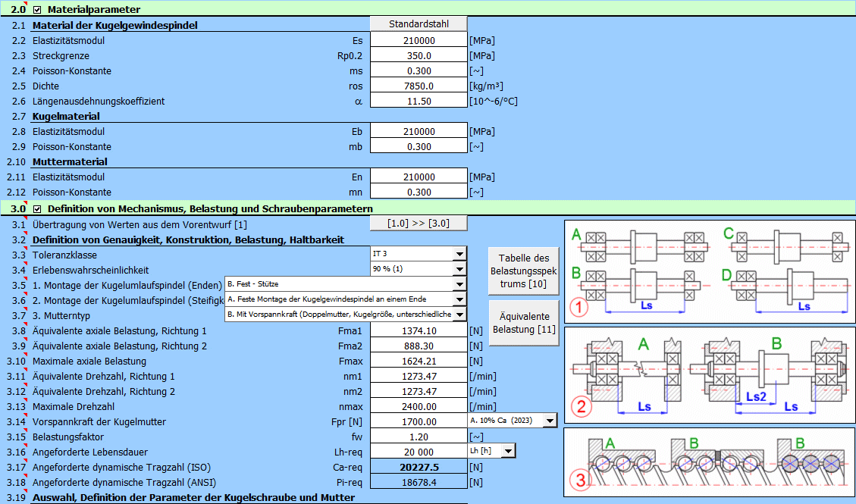Screen dimensions: 856x504
Task: Toggle the section 3.0 Definition checkbox
Action: 37,208
